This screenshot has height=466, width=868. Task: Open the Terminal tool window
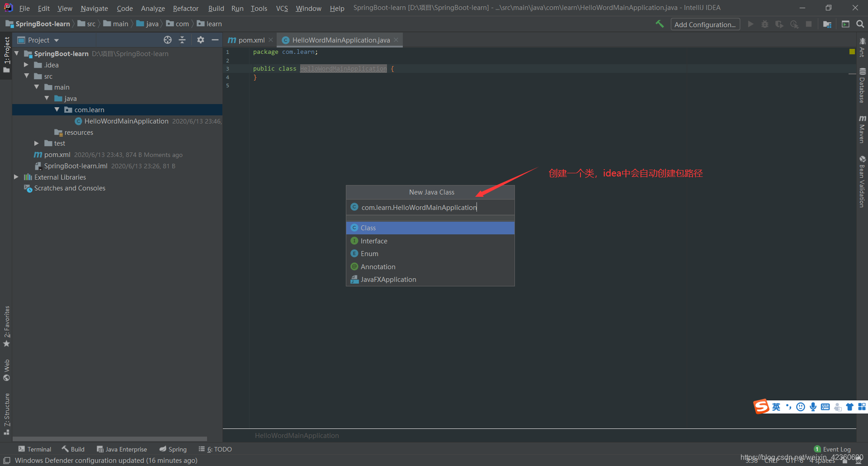pos(35,449)
